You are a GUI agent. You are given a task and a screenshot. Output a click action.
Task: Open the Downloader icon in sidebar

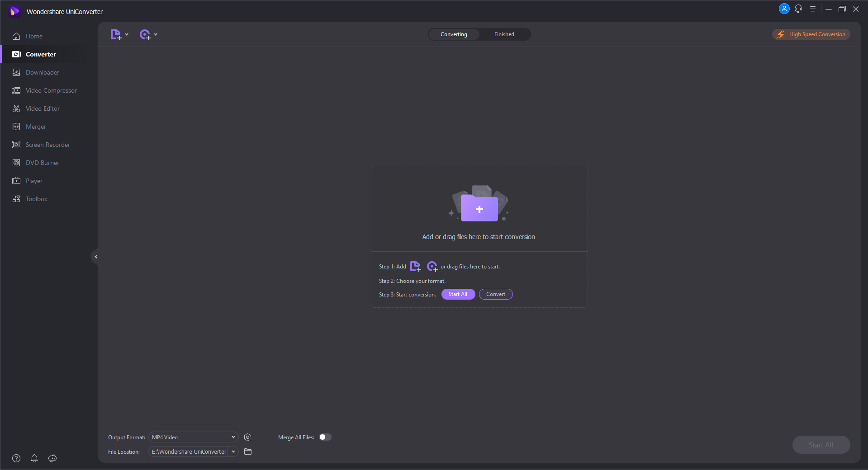tap(16, 72)
